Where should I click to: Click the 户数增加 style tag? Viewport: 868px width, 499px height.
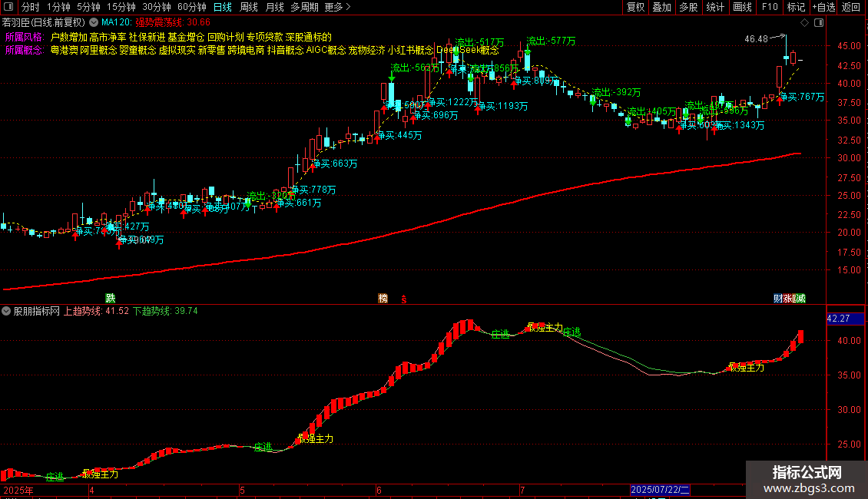[x=68, y=37]
